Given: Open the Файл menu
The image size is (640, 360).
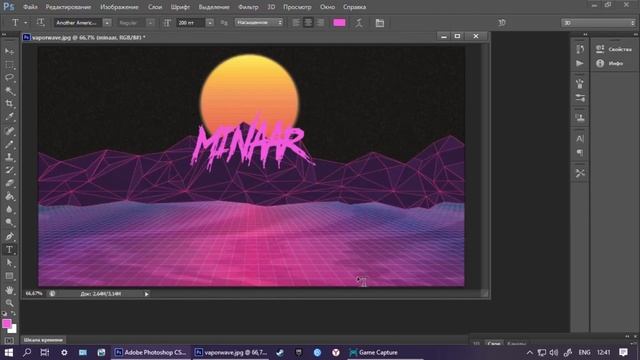Looking at the screenshot, I should click(x=30, y=7).
